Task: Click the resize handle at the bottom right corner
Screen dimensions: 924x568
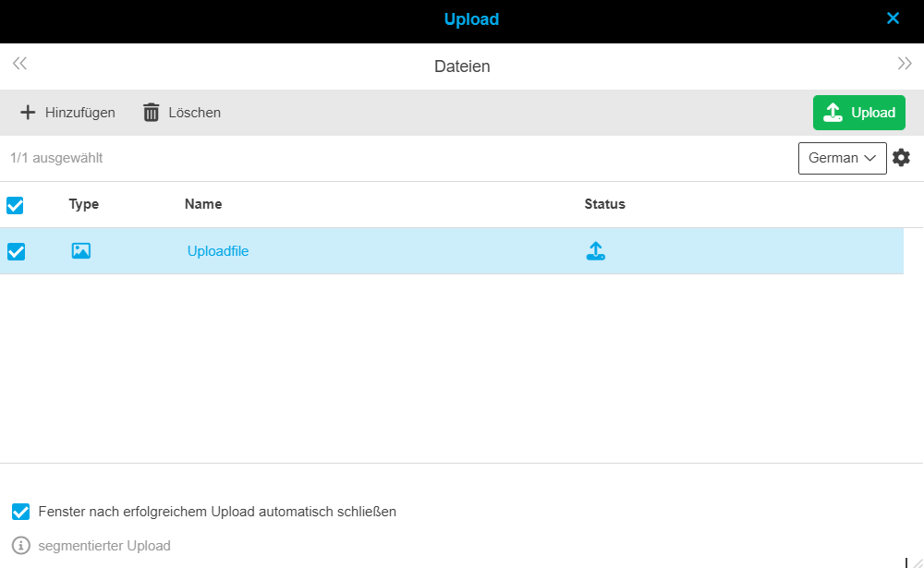Action: pyautogui.click(x=918, y=562)
